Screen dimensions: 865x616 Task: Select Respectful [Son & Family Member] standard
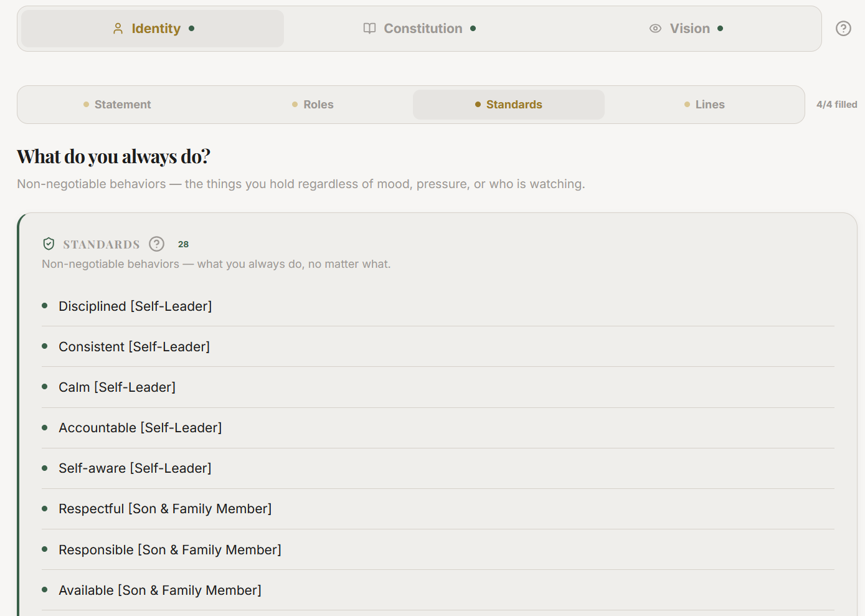(438, 509)
